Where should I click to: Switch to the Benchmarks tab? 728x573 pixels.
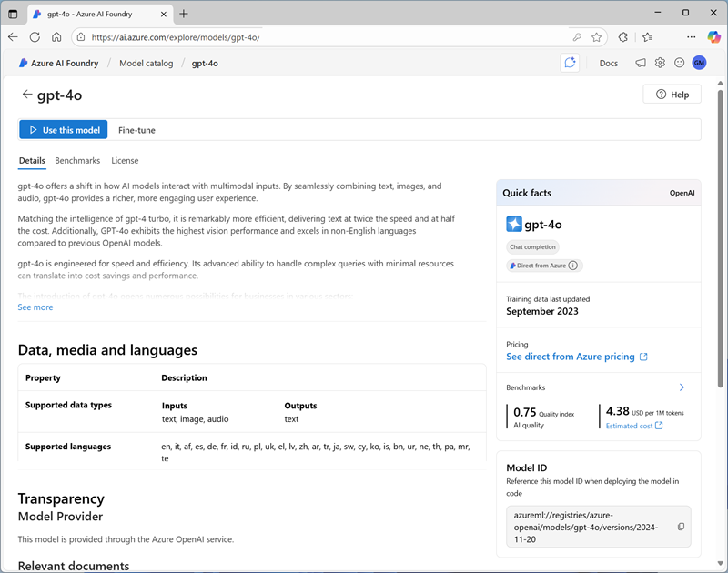click(77, 161)
